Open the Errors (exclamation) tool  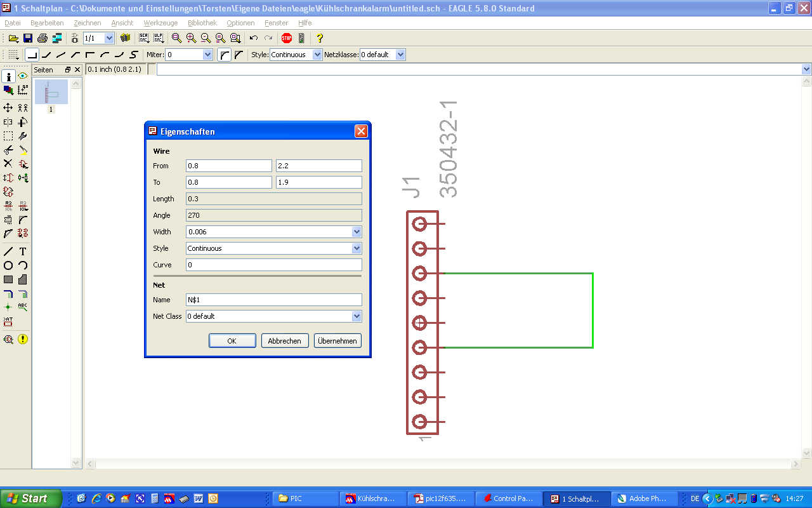pyautogui.click(x=23, y=339)
